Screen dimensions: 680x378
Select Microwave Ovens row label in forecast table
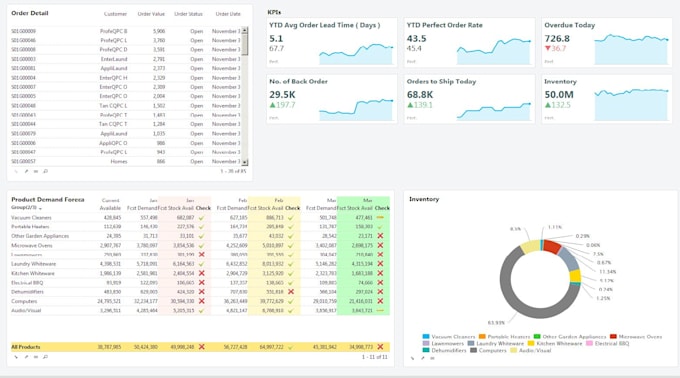coord(32,245)
